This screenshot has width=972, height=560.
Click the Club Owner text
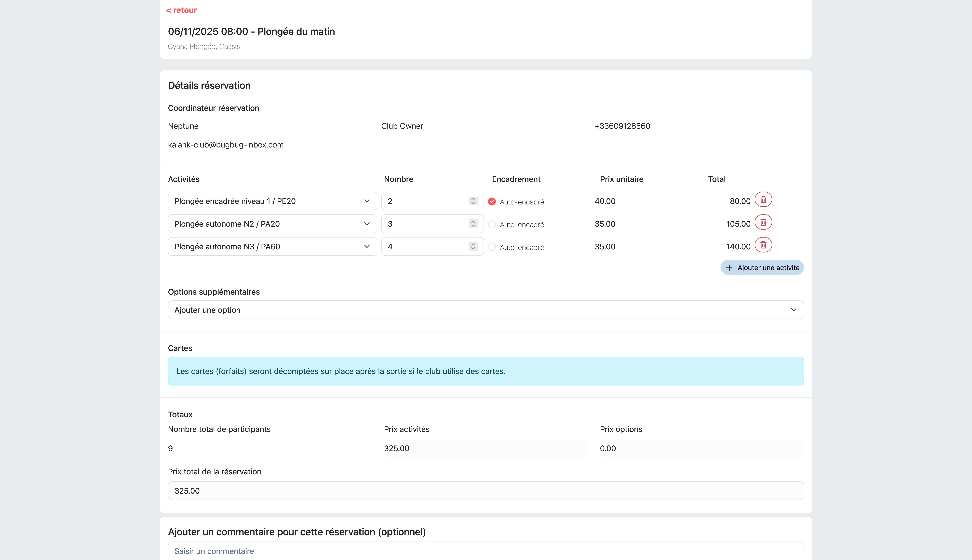(x=402, y=126)
